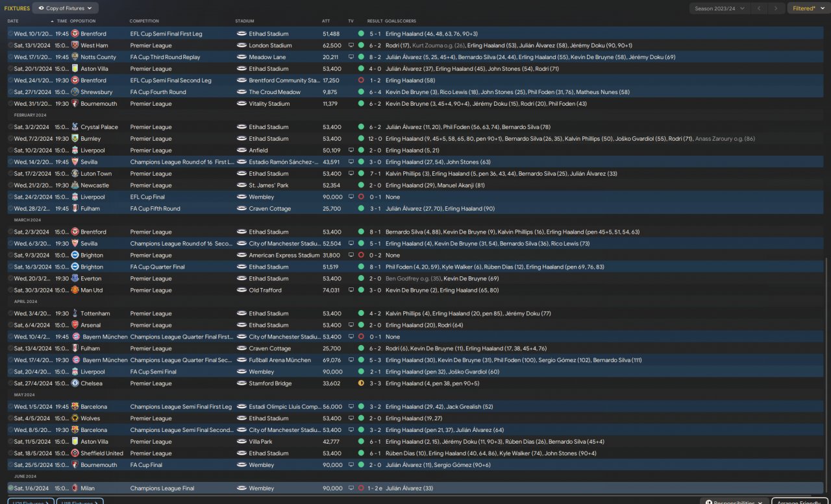Click the stadium icon beside Old Trafford
The width and height of the screenshot is (831, 504).
(x=242, y=291)
